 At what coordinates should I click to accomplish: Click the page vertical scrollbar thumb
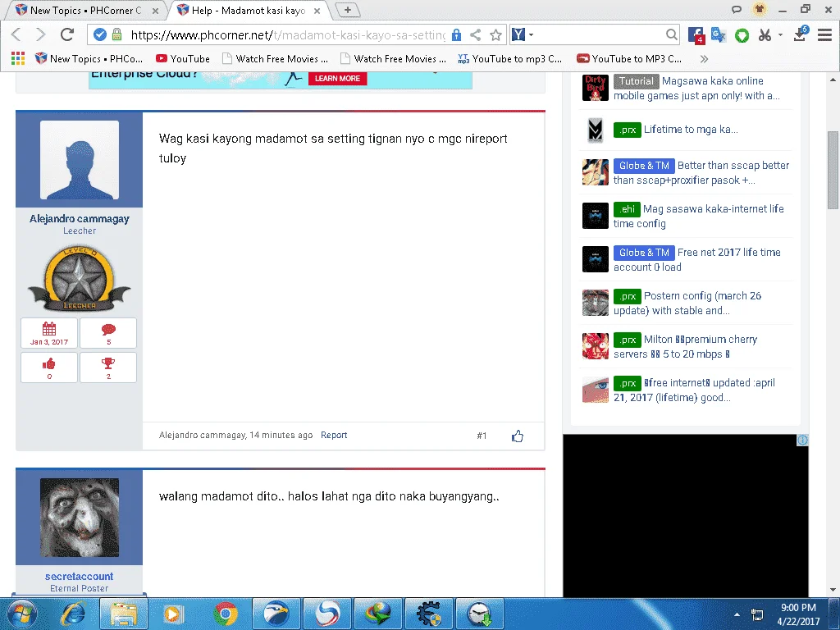[x=833, y=169]
